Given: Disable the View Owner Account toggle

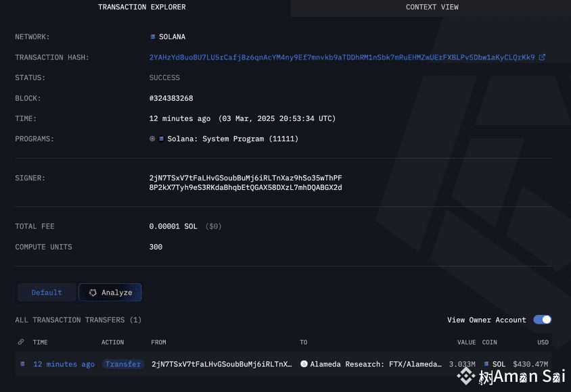Looking at the screenshot, I should 542,319.
